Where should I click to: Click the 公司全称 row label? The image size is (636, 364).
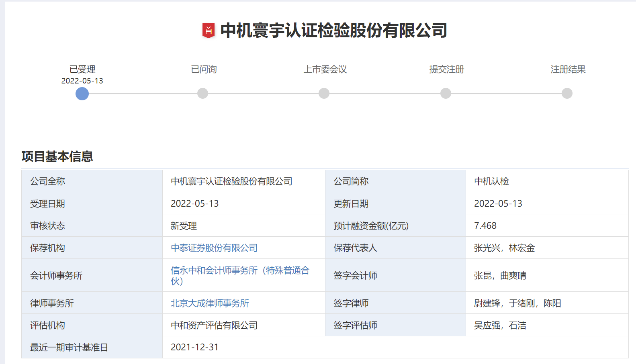click(47, 181)
